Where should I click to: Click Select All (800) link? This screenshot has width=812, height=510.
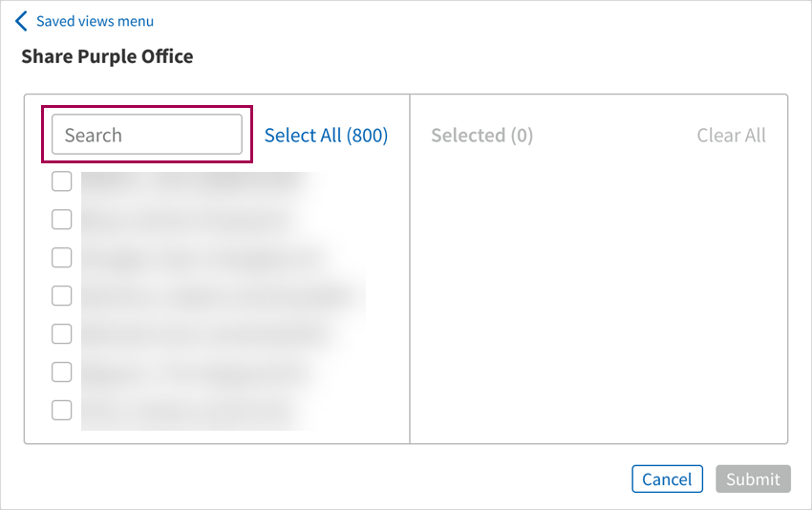coord(326,136)
